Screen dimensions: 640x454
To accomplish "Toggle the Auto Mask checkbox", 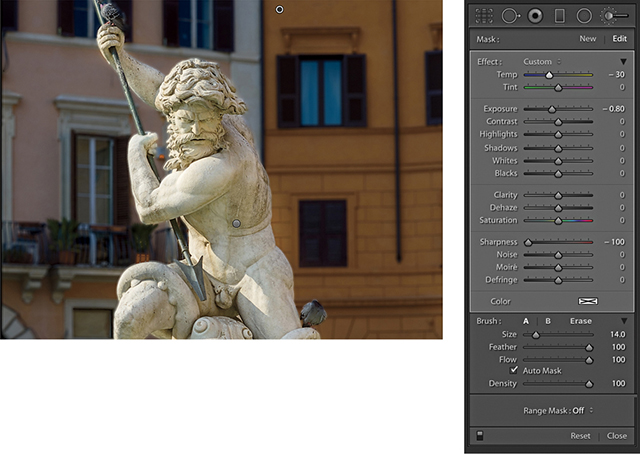I will pyautogui.click(x=514, y=370).
